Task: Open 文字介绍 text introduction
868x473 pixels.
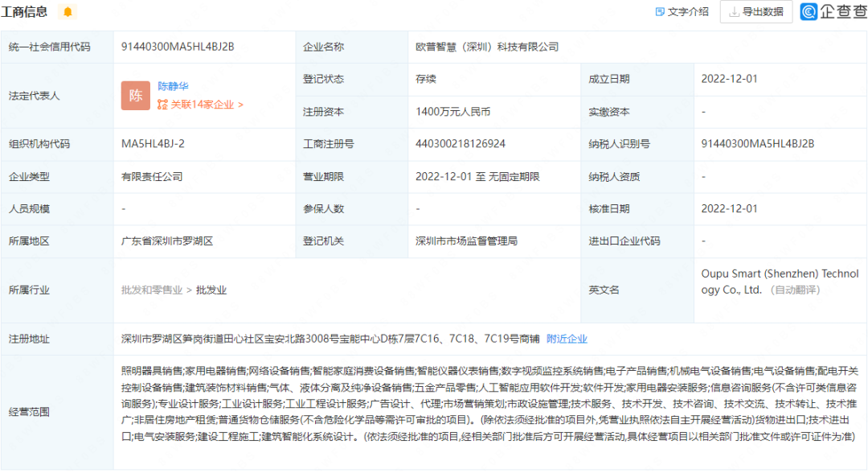Action: pos(682,11)
